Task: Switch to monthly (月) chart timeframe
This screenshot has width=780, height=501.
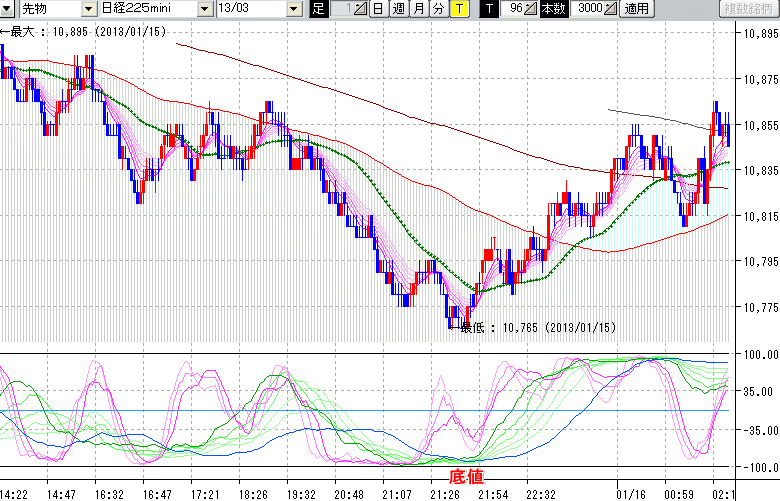Action: (418, 9)
